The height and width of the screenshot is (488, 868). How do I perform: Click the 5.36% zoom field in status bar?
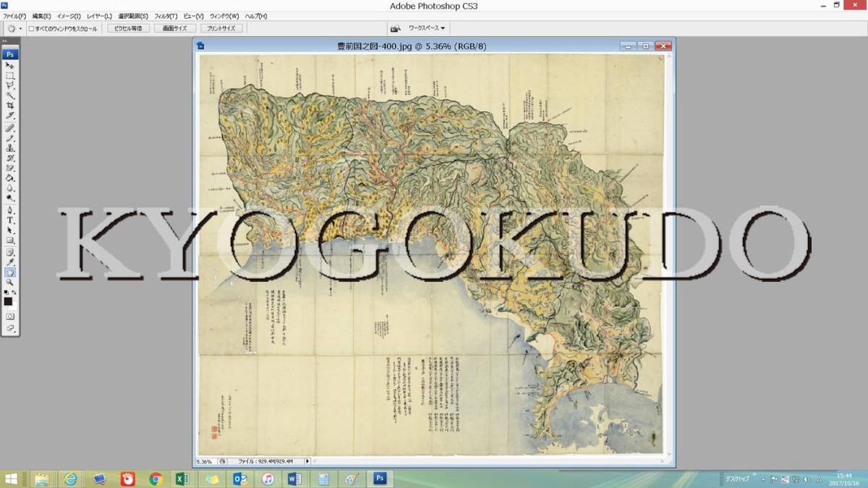point(205,461)
